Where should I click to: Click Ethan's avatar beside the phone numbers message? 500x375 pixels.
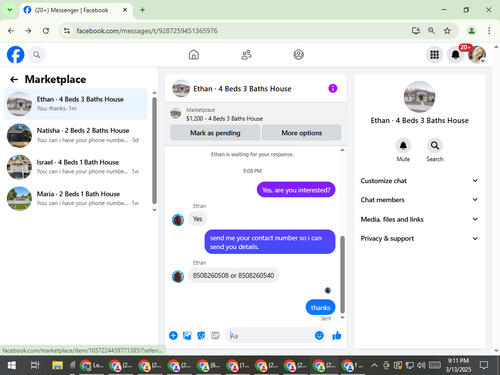click(x=178, y=276)
